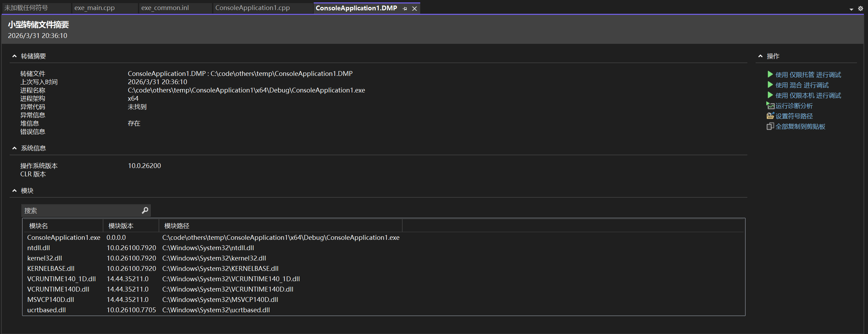
Task: Collapse the 模块 section
Action: pyautogui.click(x=14, y=190)
